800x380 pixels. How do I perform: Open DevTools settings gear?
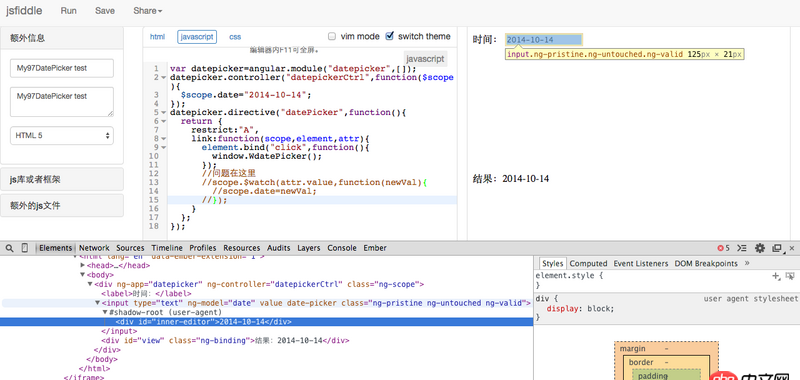(x=760, y=248)
